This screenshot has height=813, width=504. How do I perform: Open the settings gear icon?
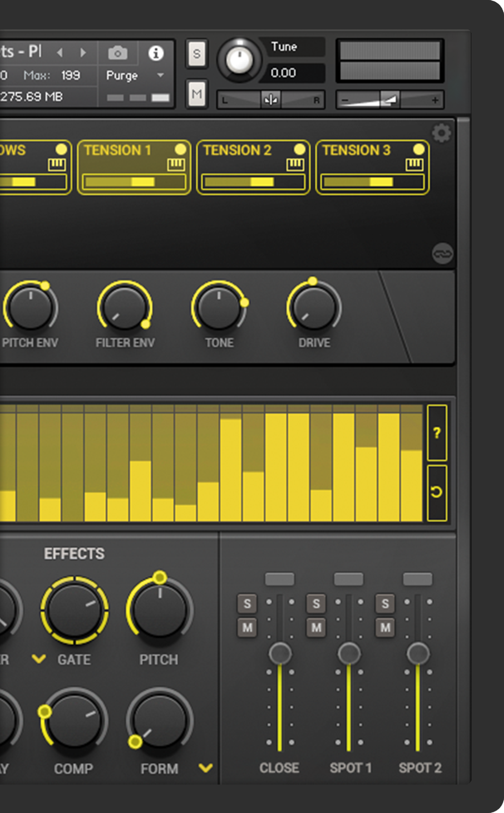(x=441, y=133)
